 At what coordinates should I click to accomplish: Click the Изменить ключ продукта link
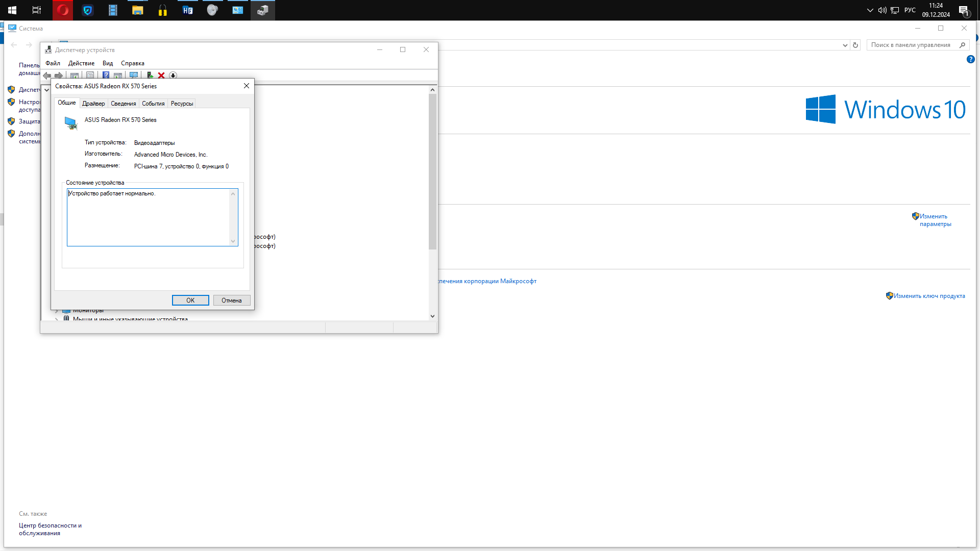point(929,296)
